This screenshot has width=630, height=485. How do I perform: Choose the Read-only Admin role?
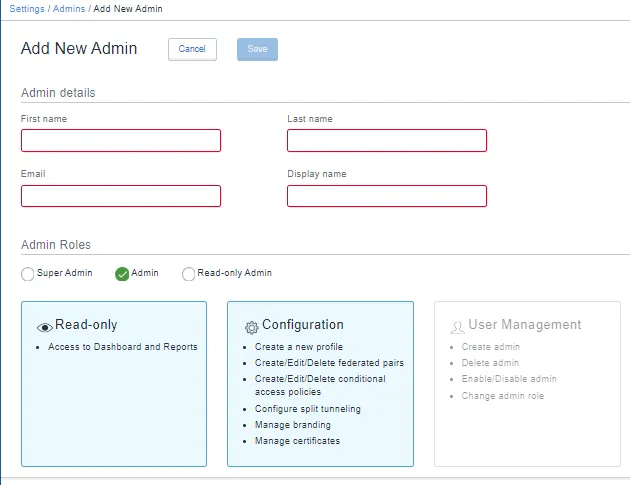[x=188, y=274]
